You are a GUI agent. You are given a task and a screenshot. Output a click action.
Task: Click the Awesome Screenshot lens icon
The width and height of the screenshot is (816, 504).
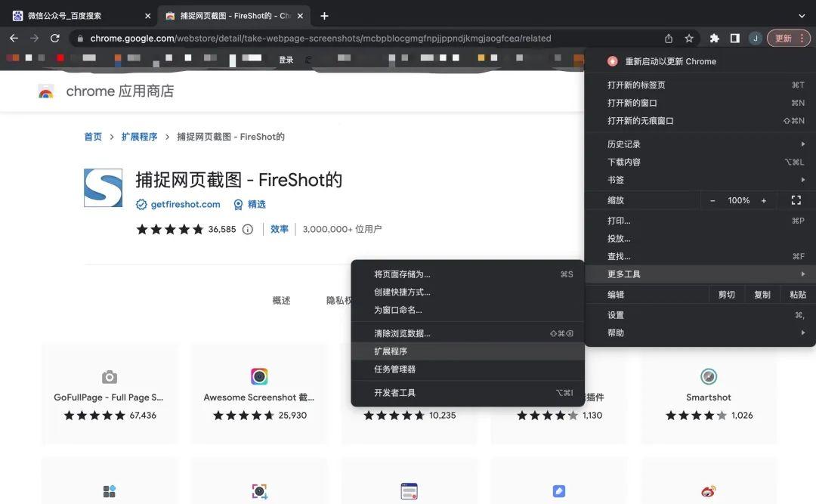pyautogui.click(x=259, y=376)
